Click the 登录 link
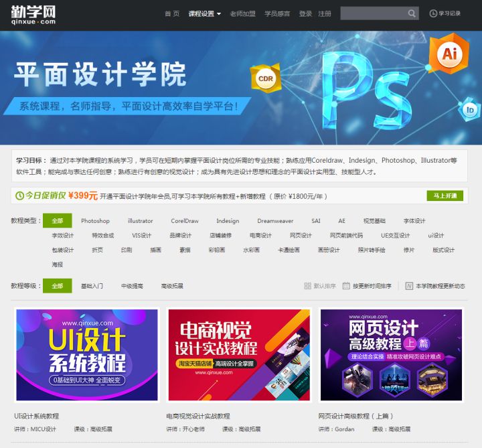The image size is (482, 448). [x=305, y=13]
